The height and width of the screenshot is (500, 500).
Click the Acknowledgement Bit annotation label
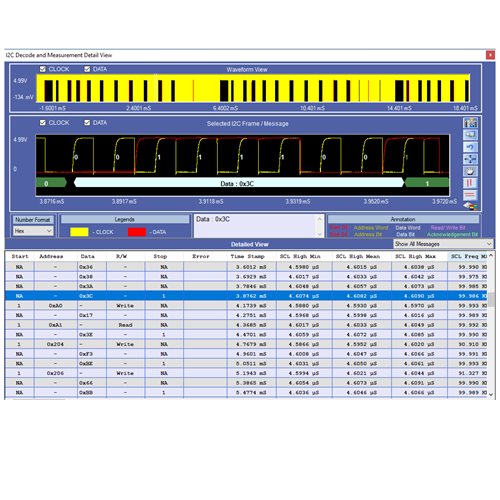[452, 234]
